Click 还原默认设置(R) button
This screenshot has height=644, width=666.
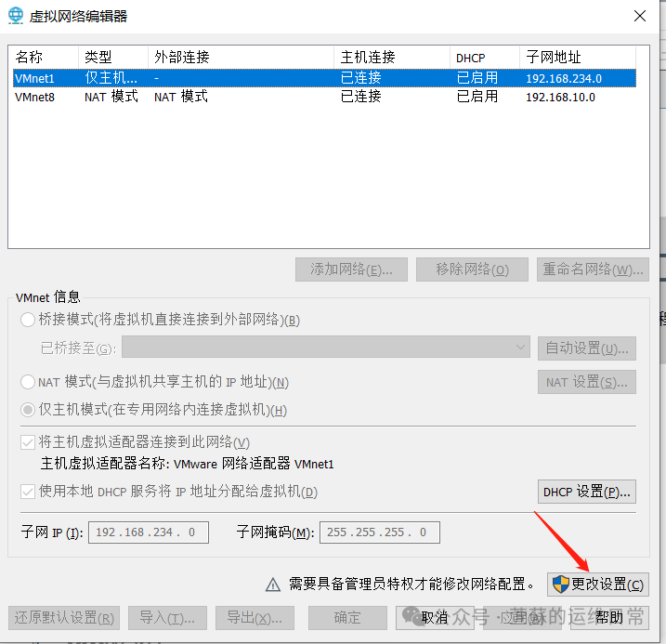click(64, 618)
